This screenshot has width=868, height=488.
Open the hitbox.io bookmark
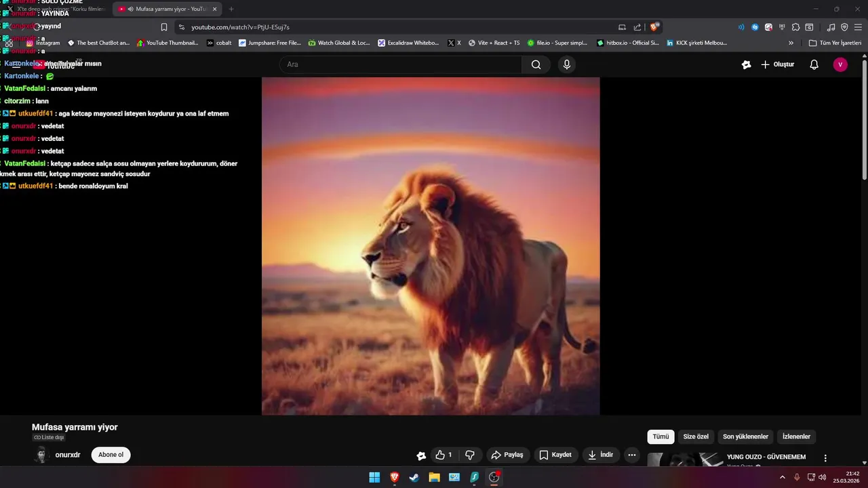tap(627, 43)
